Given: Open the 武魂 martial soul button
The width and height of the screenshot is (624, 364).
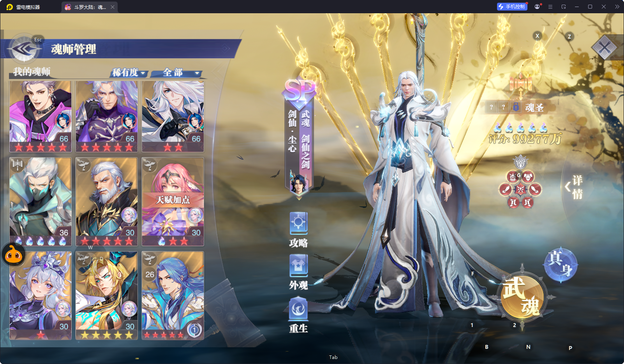Looking at the screenshot, I should click(522, 297).
